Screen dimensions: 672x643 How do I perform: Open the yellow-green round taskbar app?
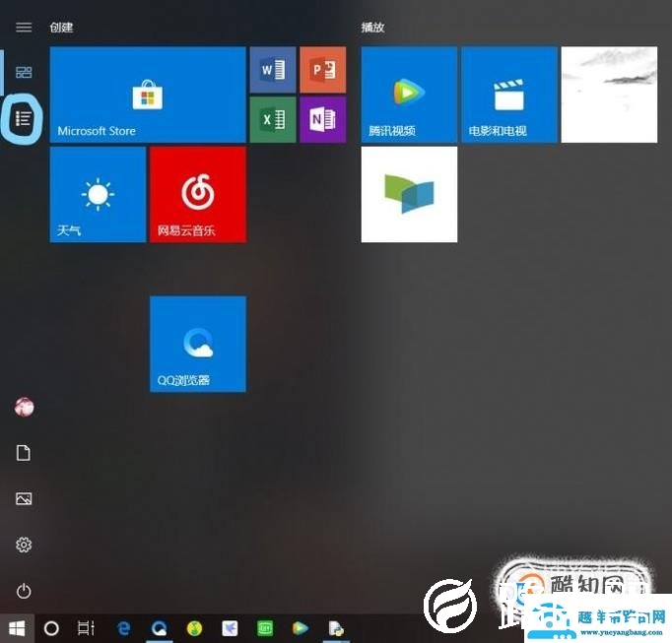click(x=194, y=628)
